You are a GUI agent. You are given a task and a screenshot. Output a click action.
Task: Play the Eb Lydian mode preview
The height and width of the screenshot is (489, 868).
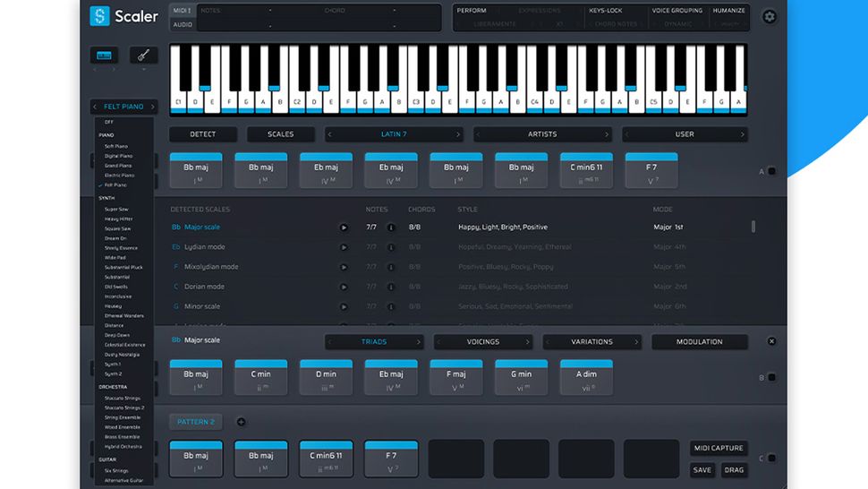click(344, 247)
